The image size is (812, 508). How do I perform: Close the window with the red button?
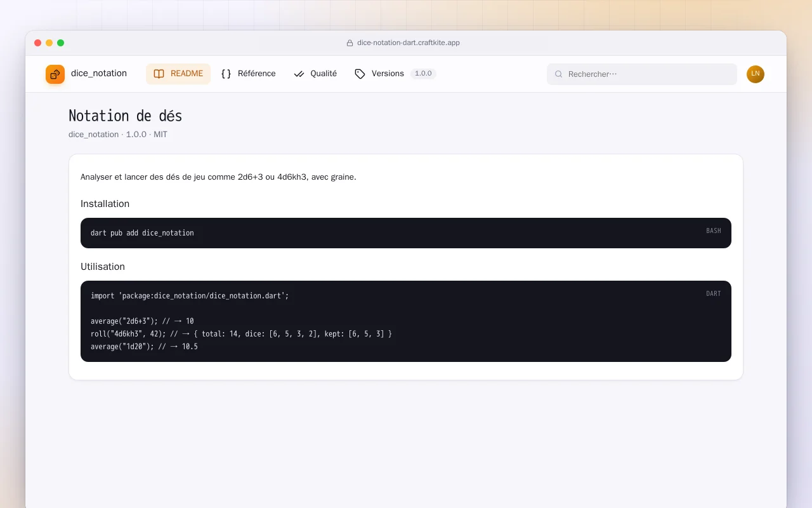38,43
